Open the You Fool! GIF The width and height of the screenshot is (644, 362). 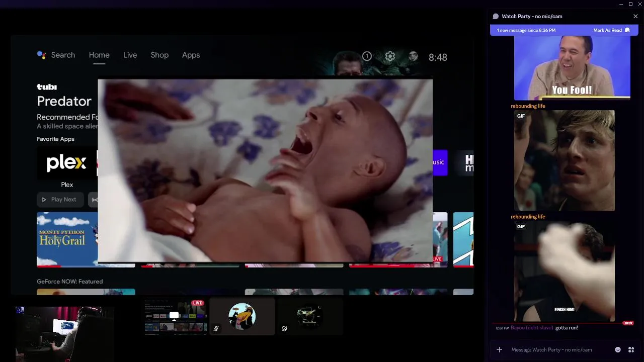(x=572, y=67)
